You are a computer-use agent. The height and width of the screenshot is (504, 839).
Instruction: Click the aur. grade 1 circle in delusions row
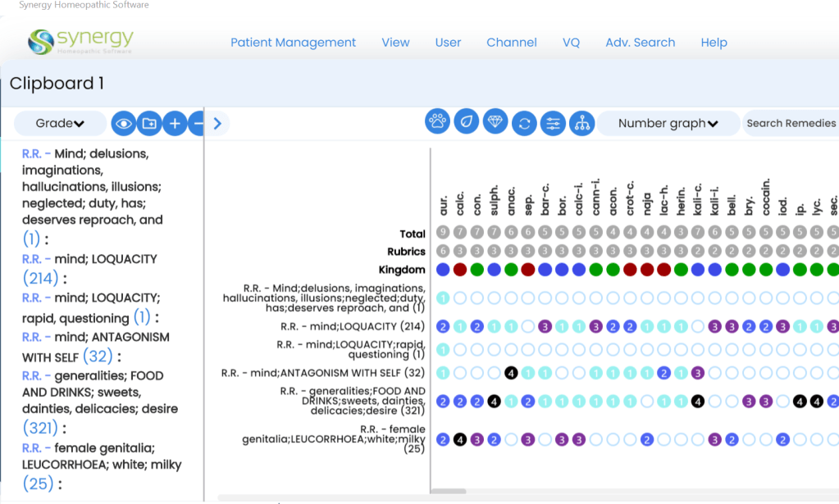point(443,297)
